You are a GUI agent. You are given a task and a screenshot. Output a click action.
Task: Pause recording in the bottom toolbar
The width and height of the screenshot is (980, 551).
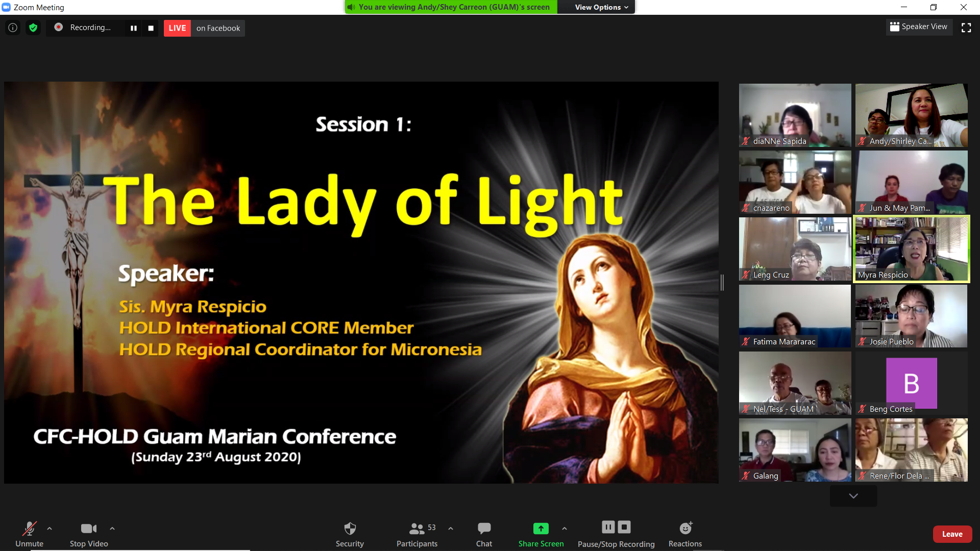pos(608,527)
